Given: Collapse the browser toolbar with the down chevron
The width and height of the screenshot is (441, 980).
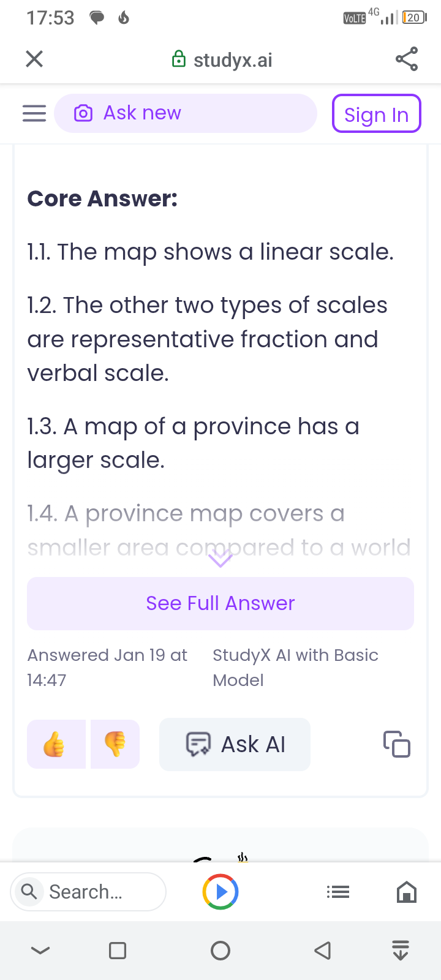Looking at the screenshot, I should [x=40, y=951].
